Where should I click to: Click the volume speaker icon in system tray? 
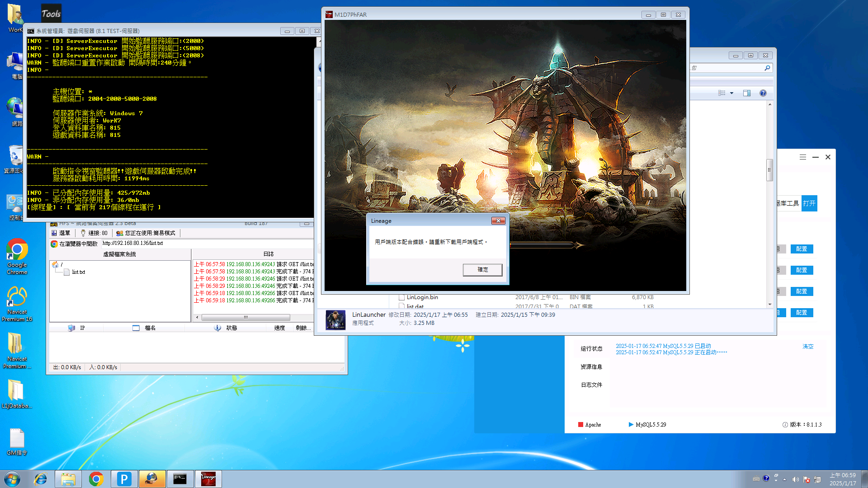[796, 479]
